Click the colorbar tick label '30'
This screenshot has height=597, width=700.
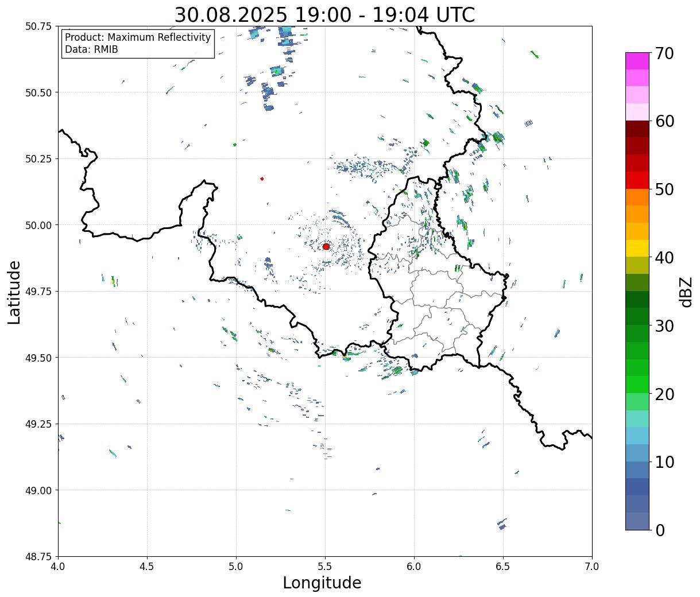point(664,326)
